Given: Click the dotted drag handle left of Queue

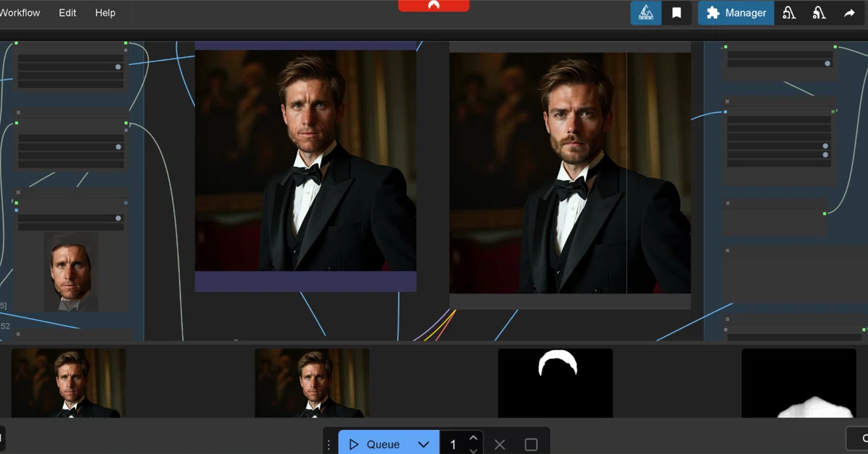Looking at the screenshot, I should (x=329, y=445).
